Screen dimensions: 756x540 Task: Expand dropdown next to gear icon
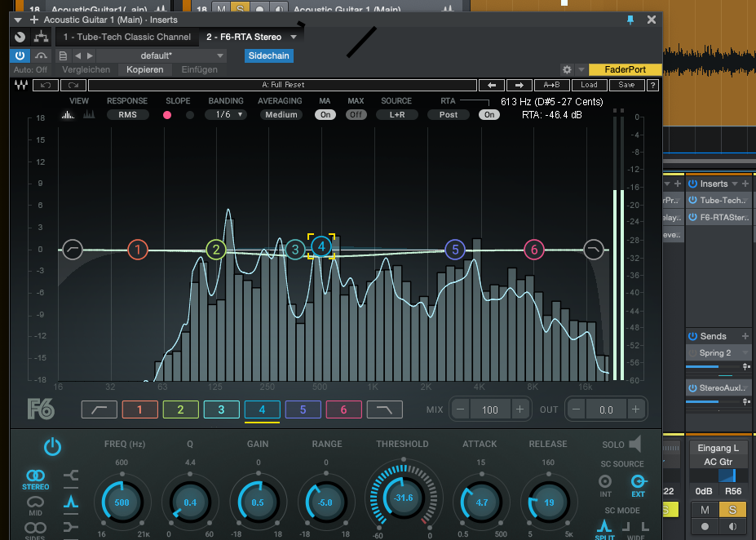click(x=581, y=69)
